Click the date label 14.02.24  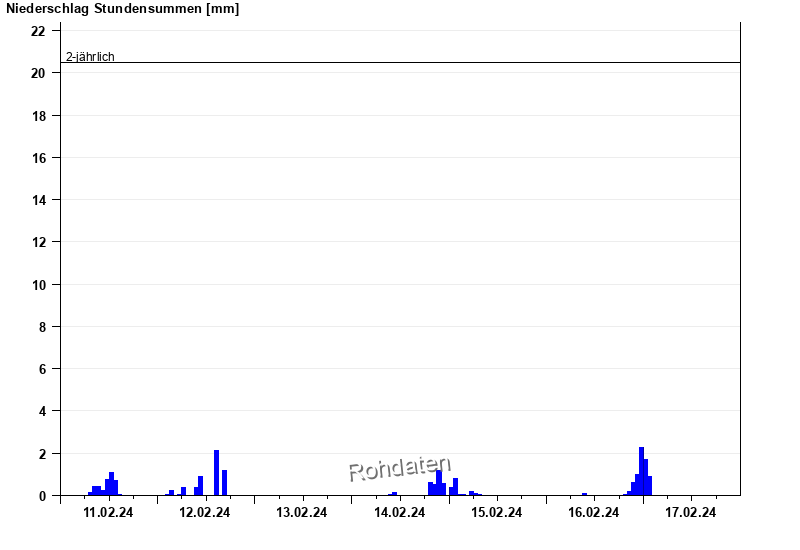399,512
